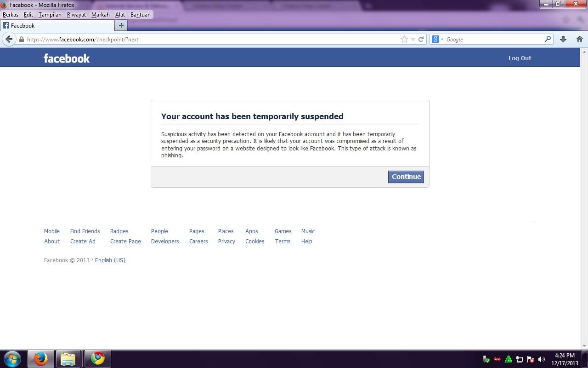Open the Create Ad footer link
588x368 pixels.
point(83,241)
